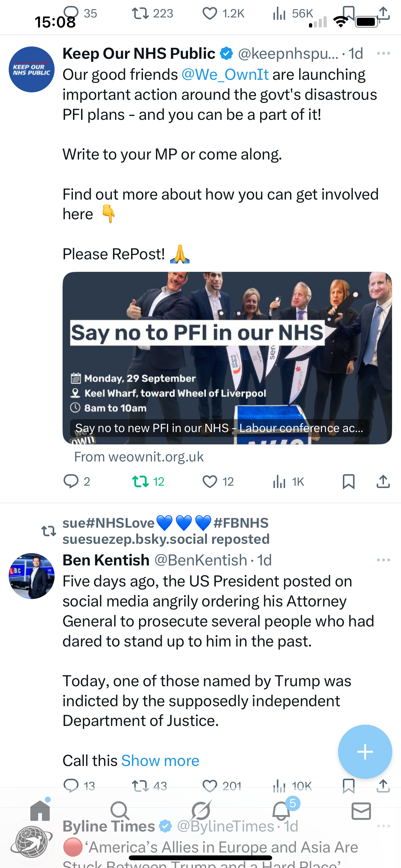
Task: Expand Ben Kentish post with Show more
Action: click(x=160, y=760)
